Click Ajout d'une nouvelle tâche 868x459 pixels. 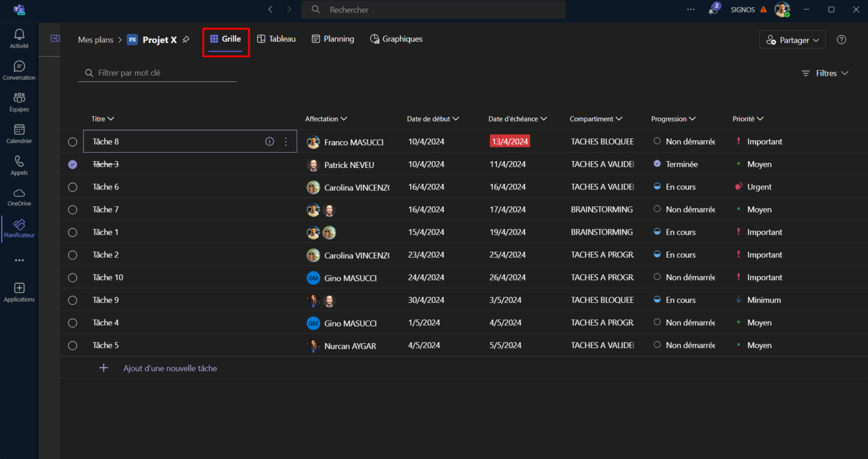click(170, 368)
